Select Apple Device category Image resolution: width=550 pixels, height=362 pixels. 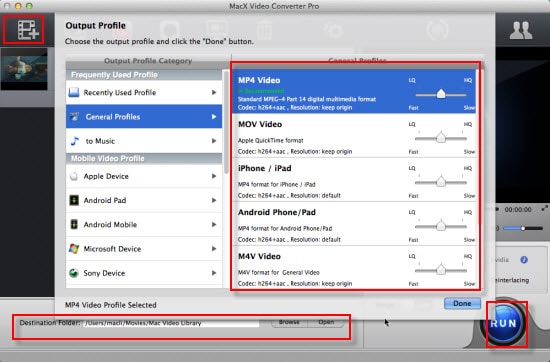point(144,176)
